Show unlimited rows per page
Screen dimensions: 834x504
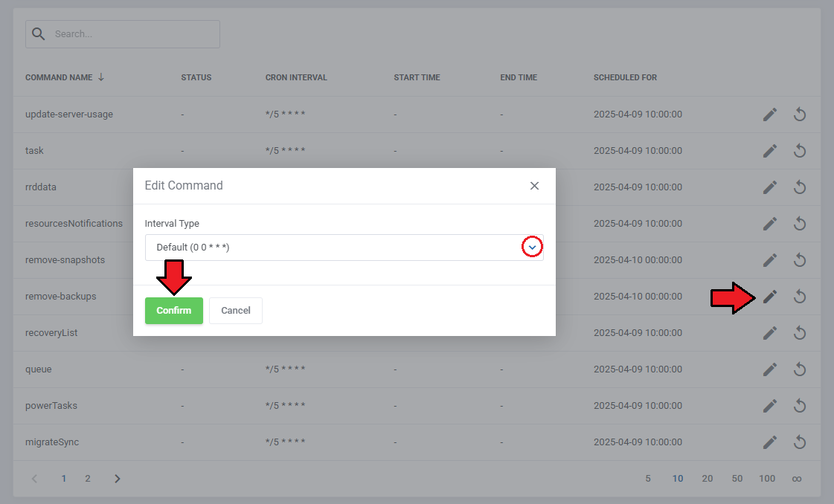click(797, 479)
